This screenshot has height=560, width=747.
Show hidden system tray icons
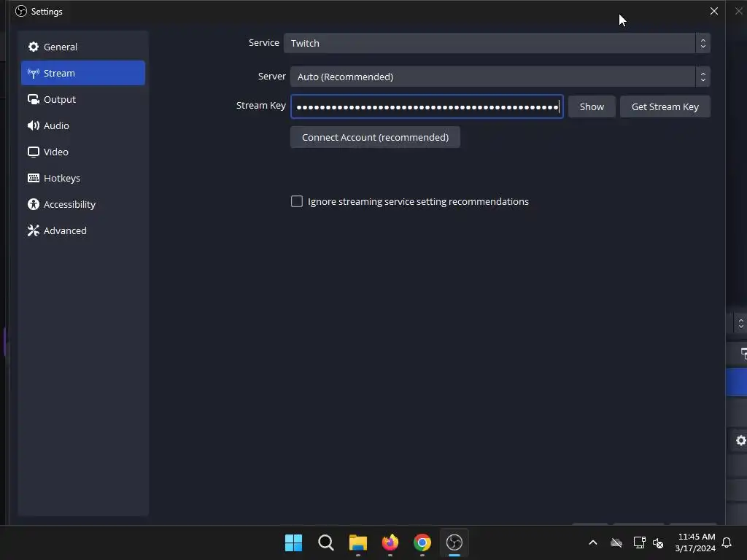point(593,542)
